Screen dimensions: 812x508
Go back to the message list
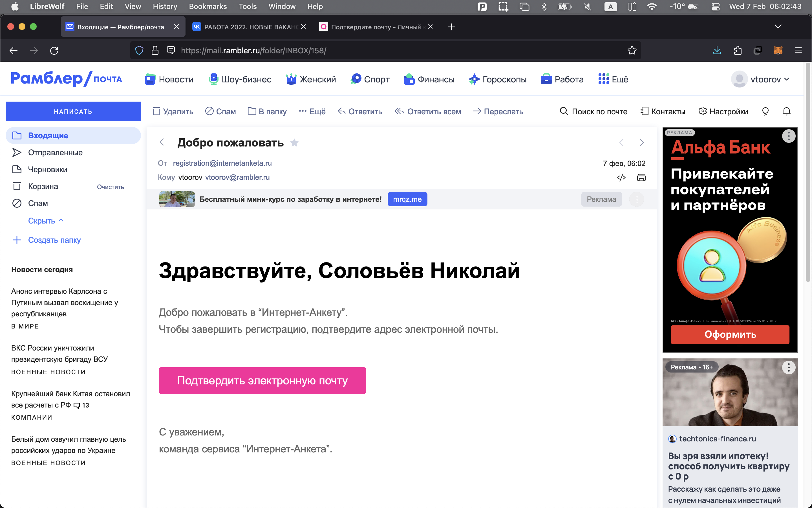click(162, 143)
